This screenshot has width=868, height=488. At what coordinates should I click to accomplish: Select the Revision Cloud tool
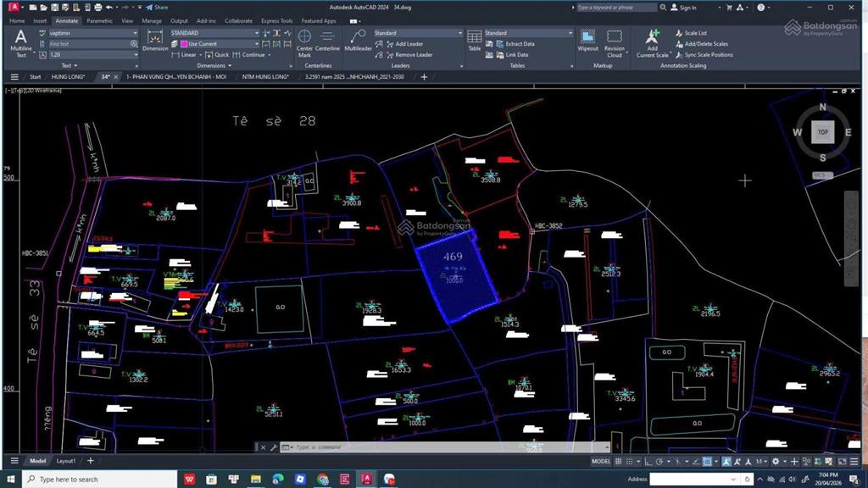coord(615,43)
